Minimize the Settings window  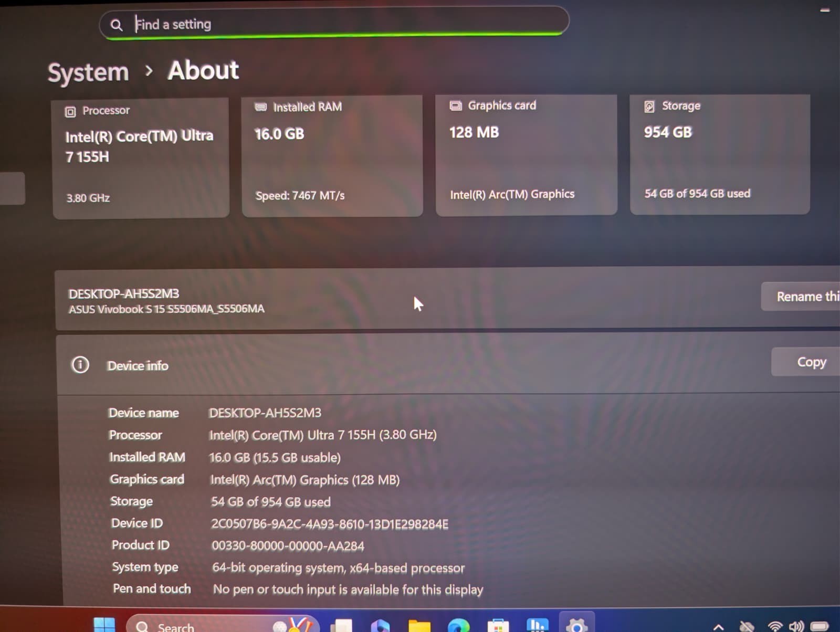tap(825, 10)
